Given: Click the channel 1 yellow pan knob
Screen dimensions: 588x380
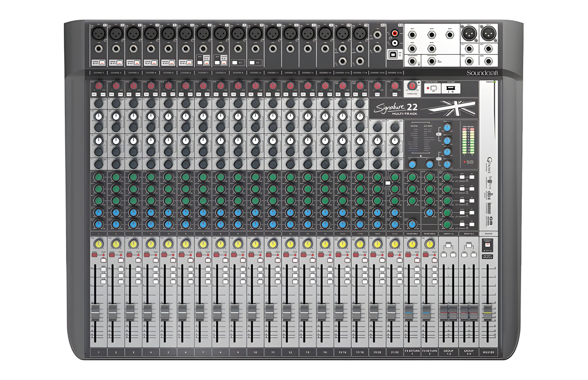Looking at the screenshot, I should 99,244.
